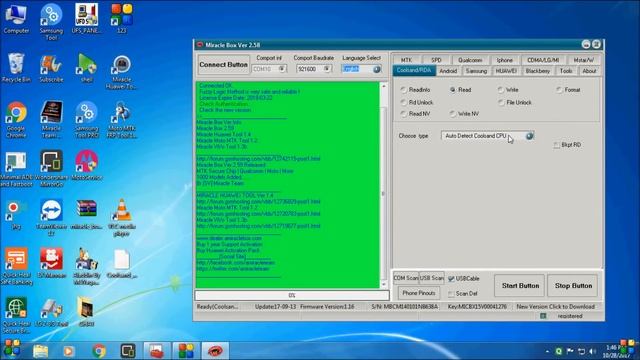Open the Computer desktop icon
Image resolution: width=640 pixels, height=360 pixels.
pos(16,18)
